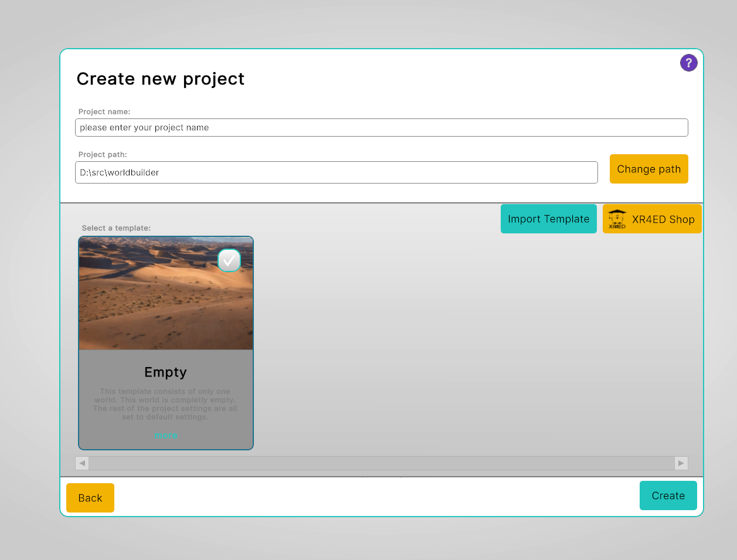Open the 'more' link on Empty template
This screenshot has height=560, width=737.
(x=165, y=435)
